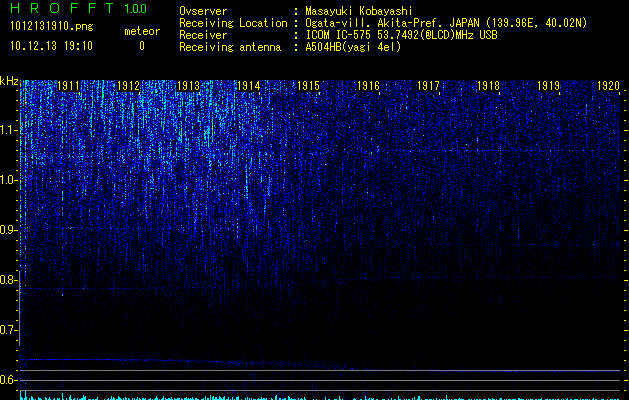This screenshot has width=629, height=400.
Task: Click the Receiver field label
Action: [x=203, y=35]
